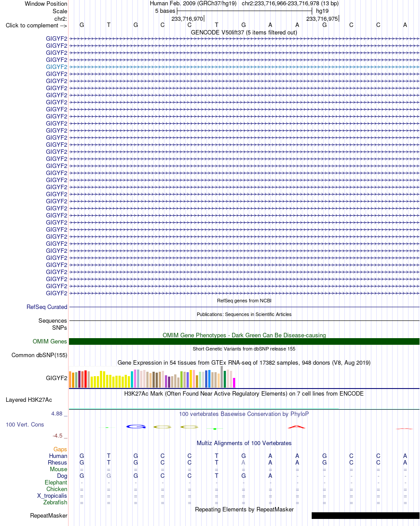Open the H3K27Ac Mark ENCODE track title
This screenshot has width=420, height=526.
coord(244,393)
